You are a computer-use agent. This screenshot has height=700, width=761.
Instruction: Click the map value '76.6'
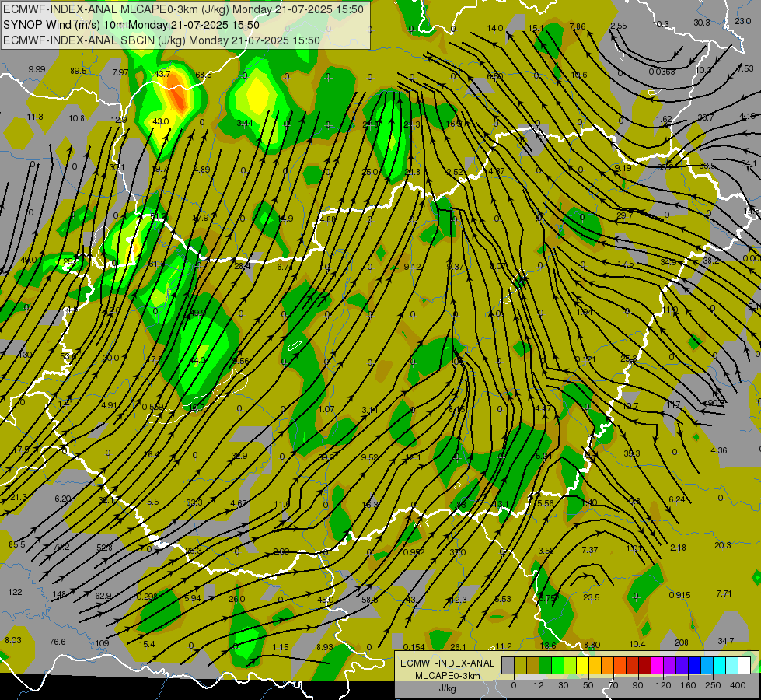(x=58, y=642)
